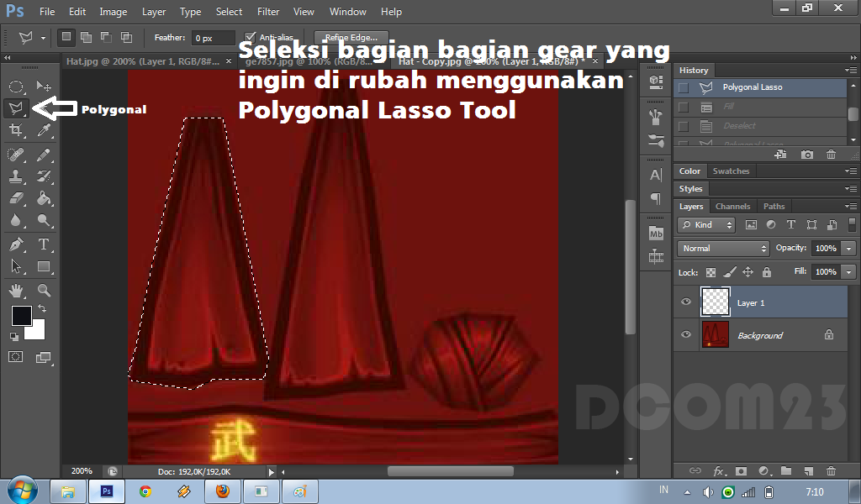This screenshot has width=861, height=504.
Task: Swap foreground and background colors
Action: (x=42, y=309)
